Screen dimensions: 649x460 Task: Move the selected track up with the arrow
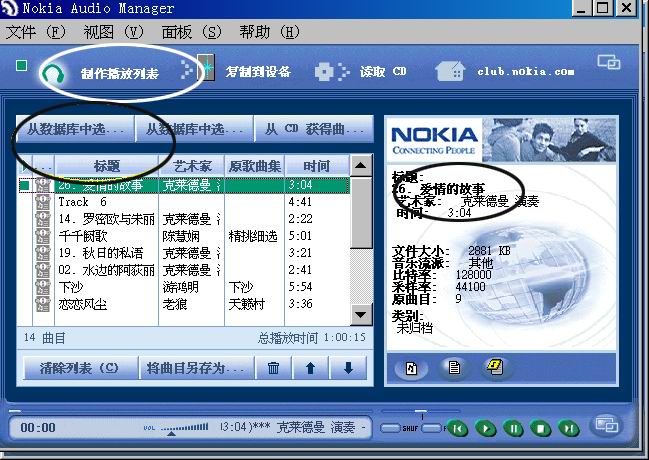tap(310, 368)
